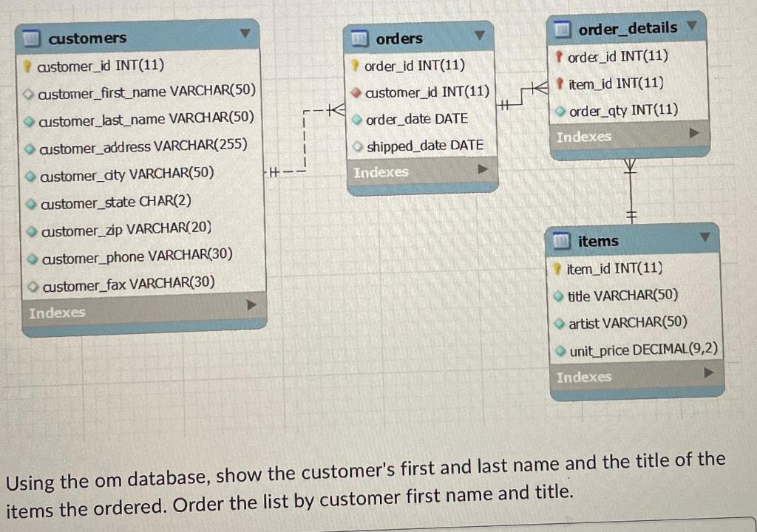Collapse the items table using header arrow
Viewport: 757px width, 532px height.
705,237
